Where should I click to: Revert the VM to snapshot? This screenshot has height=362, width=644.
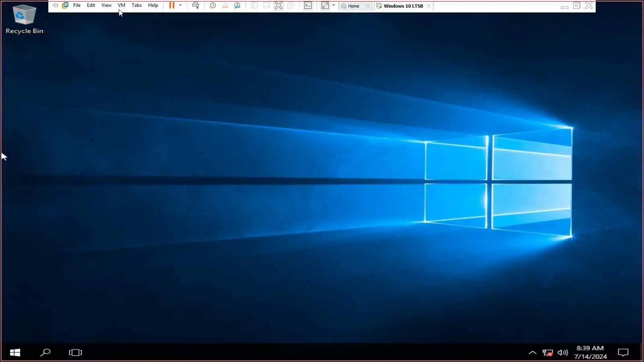pos(225,5)
